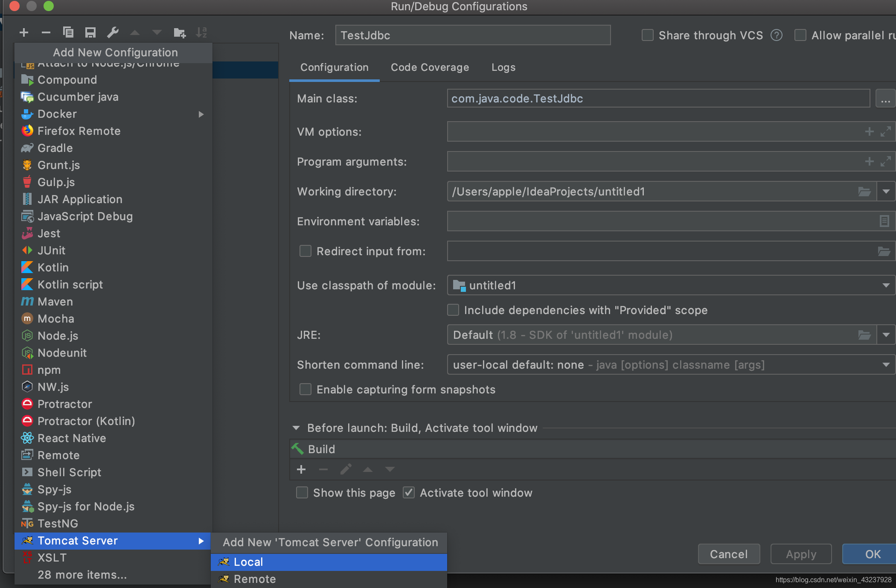Tick Include dependencies with Provided scope
Image resolution: width=896 pixels, height=588 pixels.
[453, 310]
